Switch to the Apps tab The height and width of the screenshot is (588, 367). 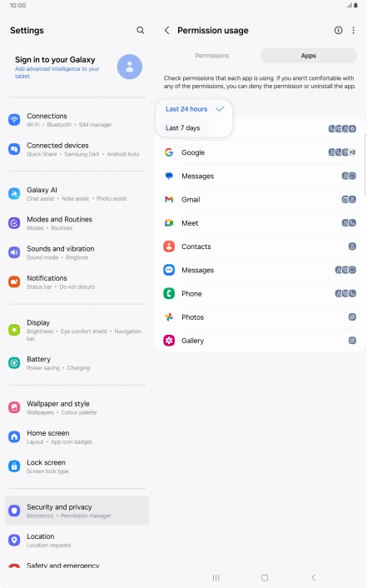click(309, 56)
